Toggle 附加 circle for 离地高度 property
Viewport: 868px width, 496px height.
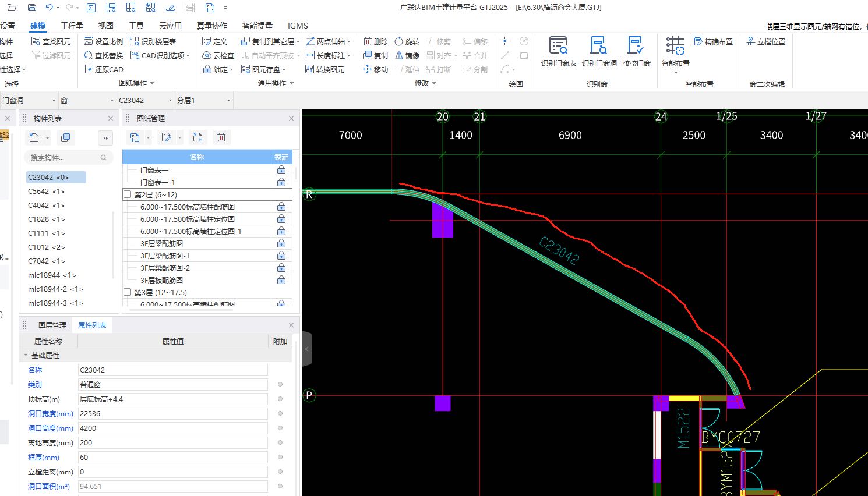(x=280, y=442)
